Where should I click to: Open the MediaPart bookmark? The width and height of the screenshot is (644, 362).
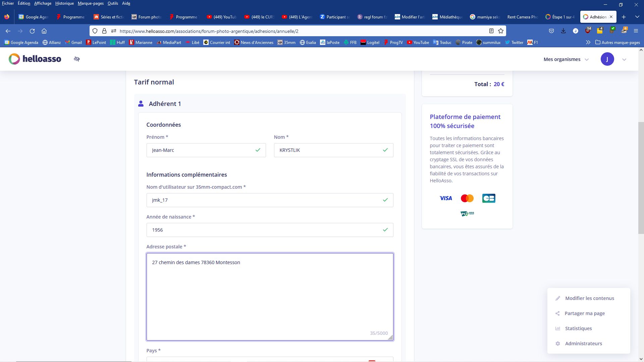pos(169,42)
